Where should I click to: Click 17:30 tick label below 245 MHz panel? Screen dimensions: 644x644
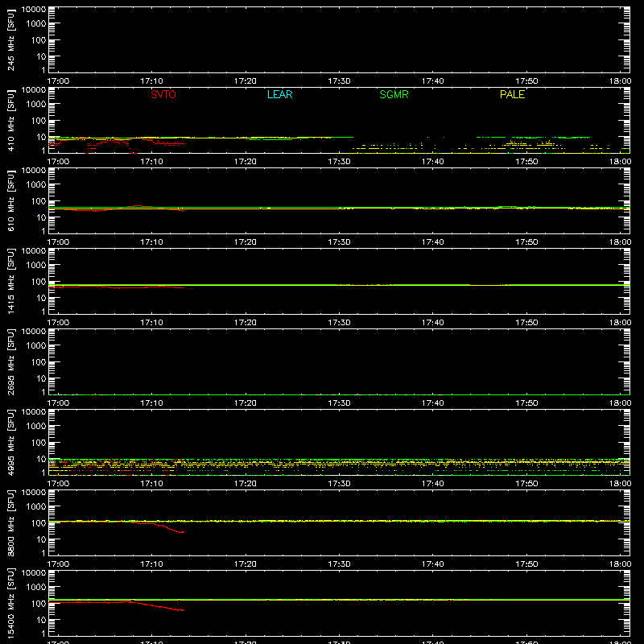pyautogui.click(x=339, y=81)
